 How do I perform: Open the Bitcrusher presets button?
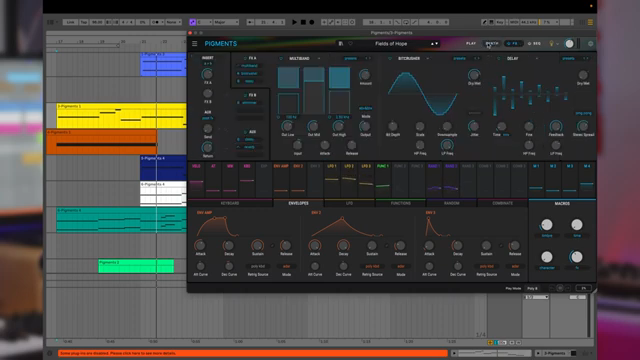[x=460, y=58]
